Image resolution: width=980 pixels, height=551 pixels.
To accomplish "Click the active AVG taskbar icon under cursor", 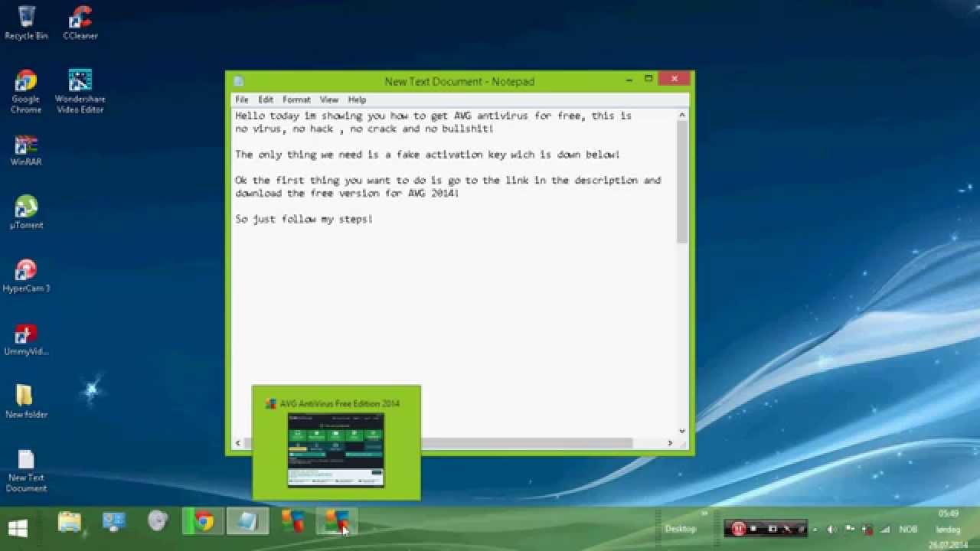I will 337,522.
